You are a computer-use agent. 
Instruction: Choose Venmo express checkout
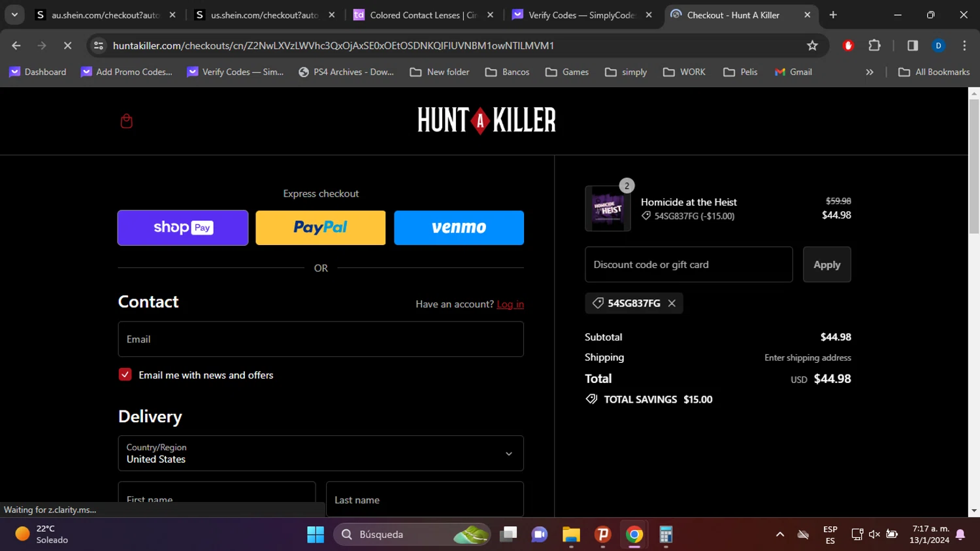tap(459, 227)
